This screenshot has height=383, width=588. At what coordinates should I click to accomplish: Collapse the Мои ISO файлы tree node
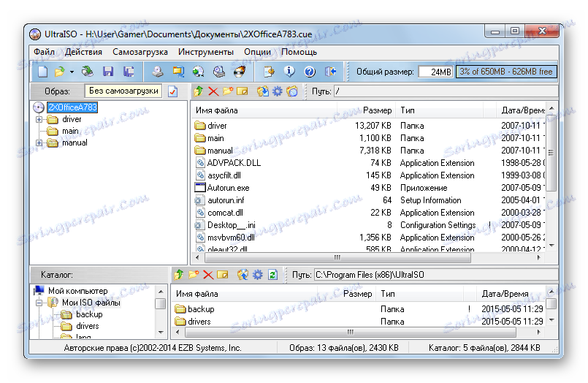coord(39,303)
